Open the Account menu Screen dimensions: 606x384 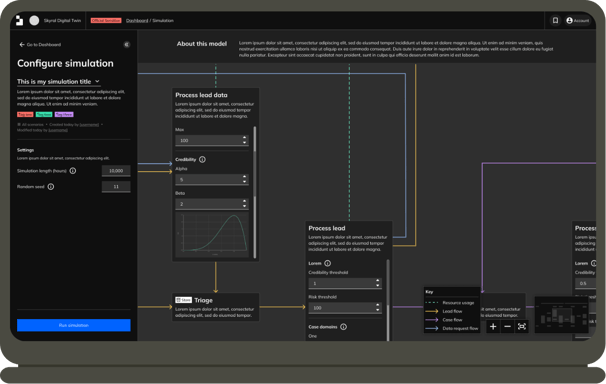tap(578, 20)
